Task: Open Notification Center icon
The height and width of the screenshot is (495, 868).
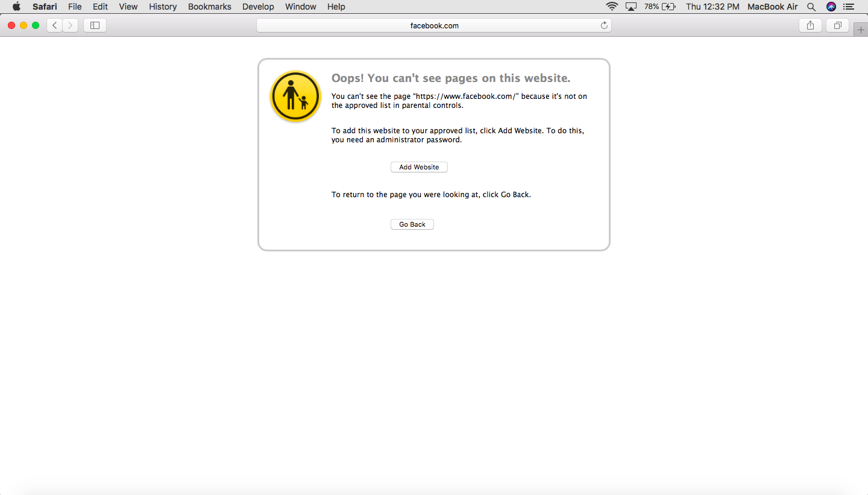Action: [849, 7]
